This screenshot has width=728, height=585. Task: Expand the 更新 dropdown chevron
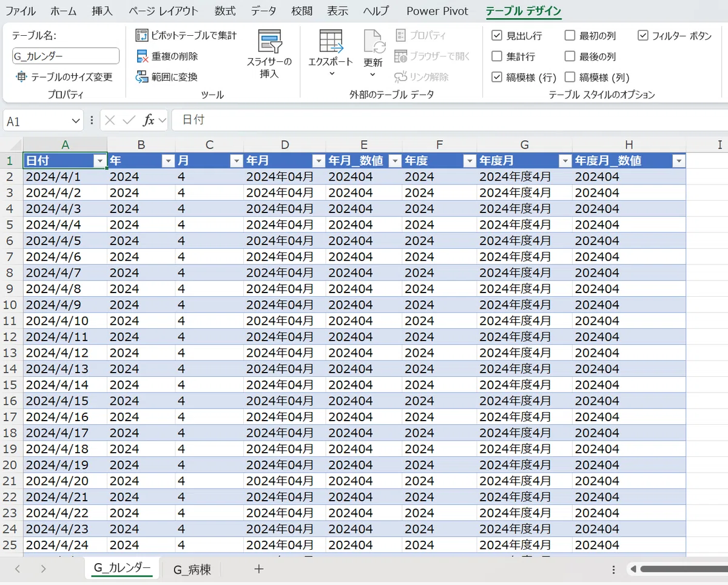tap(372, 74)
